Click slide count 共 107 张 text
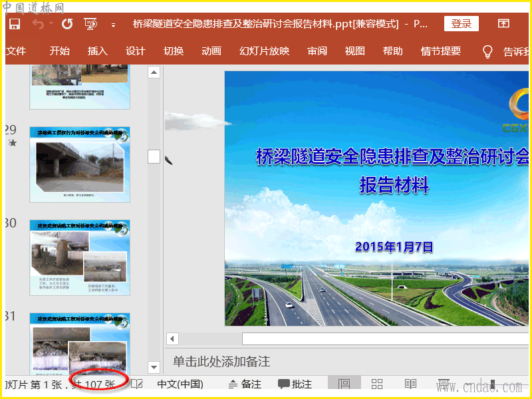This screenshot has height=399, width=532. (x=94, y=384)
